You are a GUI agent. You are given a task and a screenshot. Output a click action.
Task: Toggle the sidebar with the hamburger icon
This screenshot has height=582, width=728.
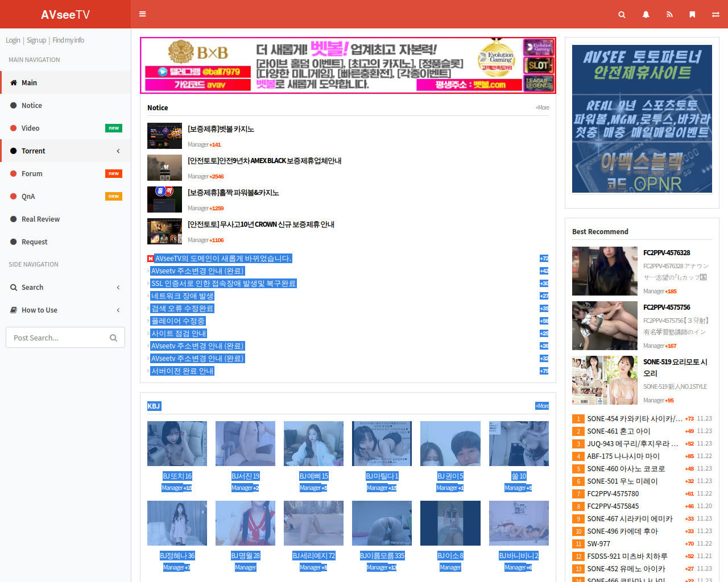click(143, 14)
